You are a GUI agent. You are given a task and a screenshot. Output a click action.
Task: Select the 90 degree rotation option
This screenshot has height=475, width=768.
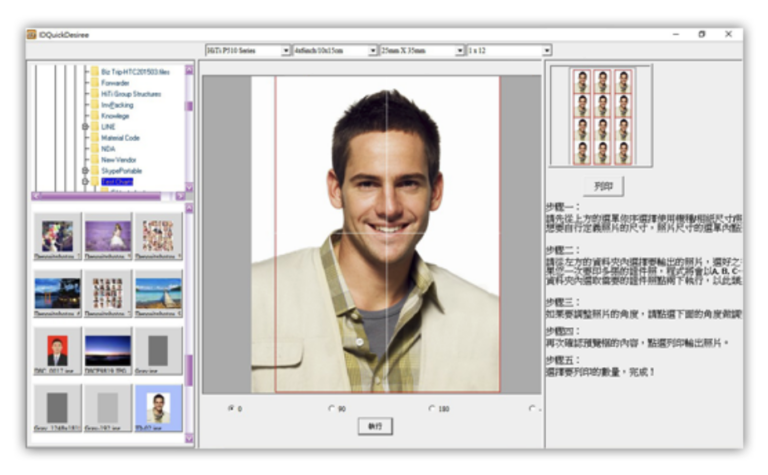pos(331,408)
